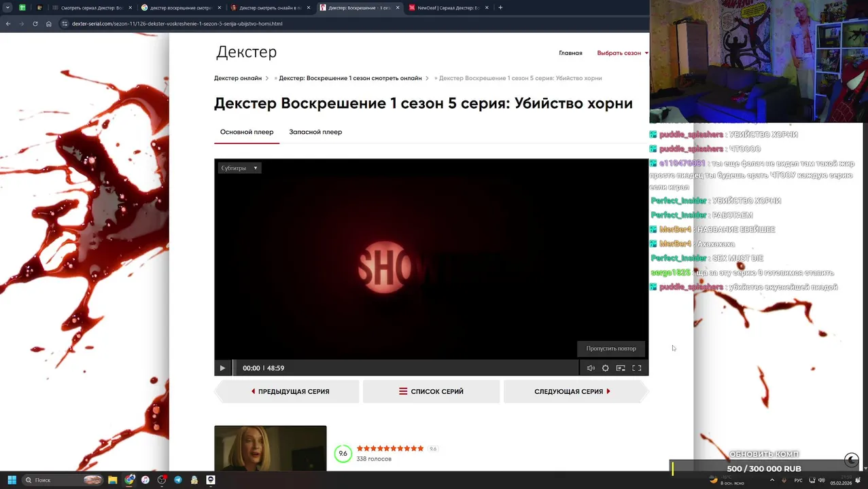Open the clock and date 05.02.2026
This screenshot has width=868, height=489.
[x=841, y=480]
